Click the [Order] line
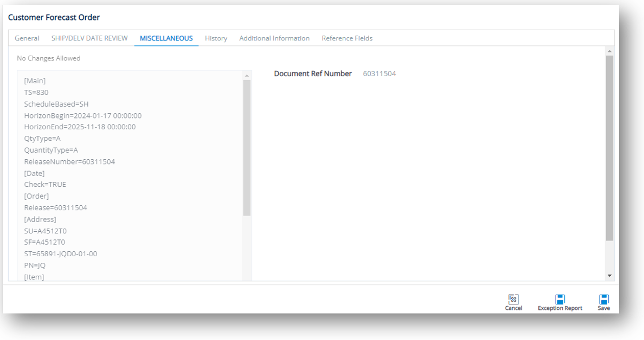 point(36,196)
